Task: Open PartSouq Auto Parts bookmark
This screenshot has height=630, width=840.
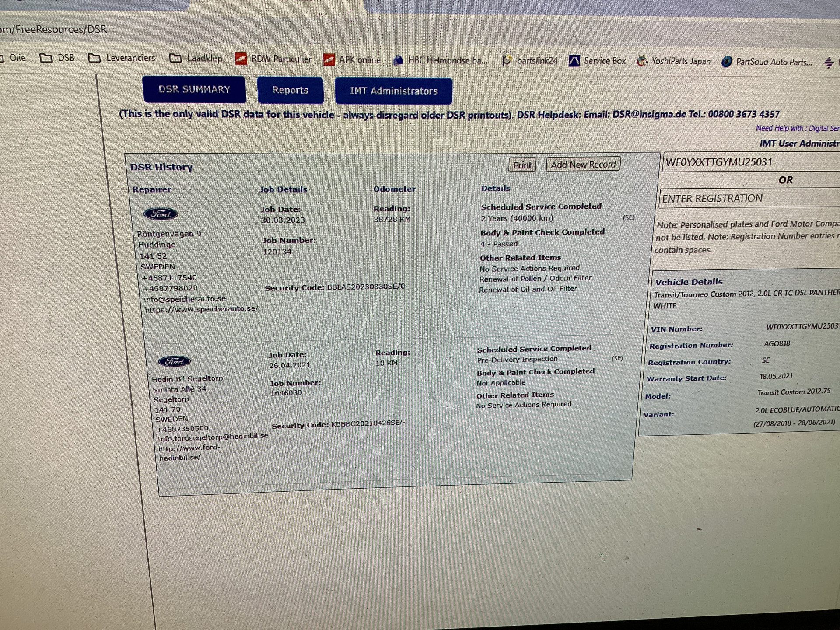Action: click(x=767, y=62)
